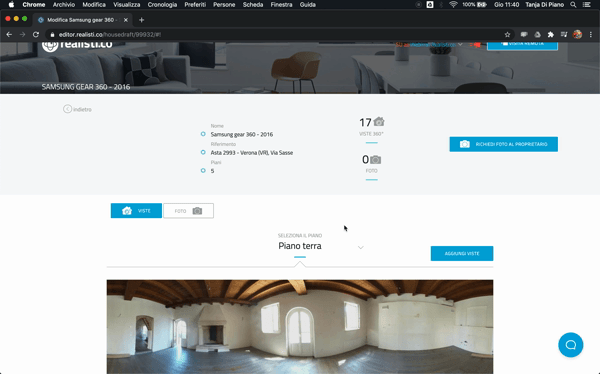Bookmark page with the star icon
600x374 pixels.
(x=507, y=34)
